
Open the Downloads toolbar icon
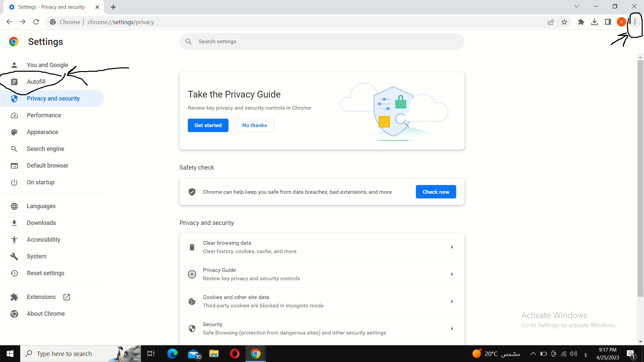click(594, 22)
